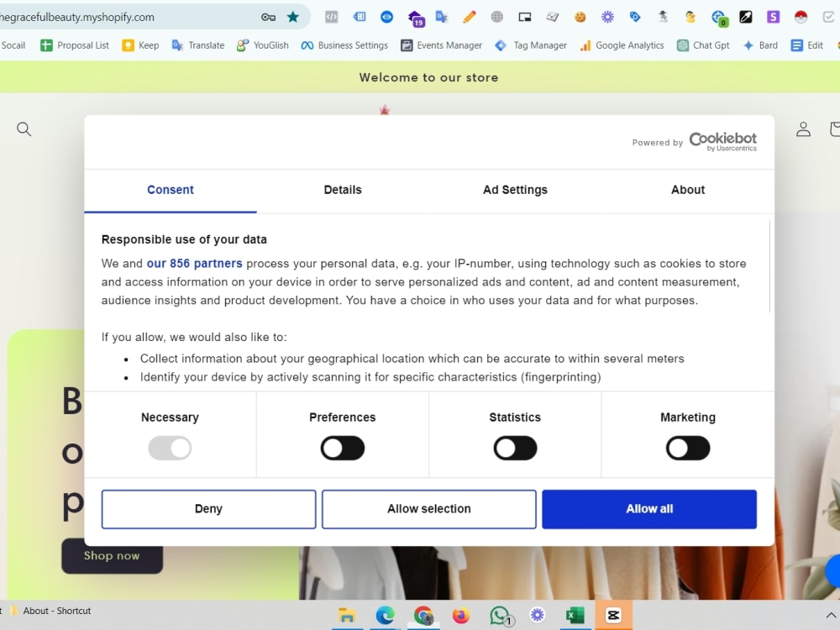Screen dimensions: 840x630
Task: Select the search icon on the store page
Action: [x=24, y=129]
